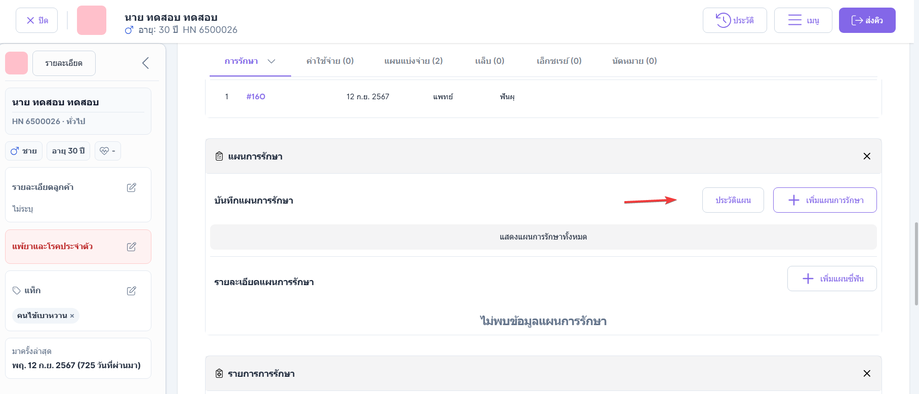Image resolution: width=919 pixels, height=394 pixels.
Task: Click the small pink avatar in sidebar
Action: click(x=16, y=63)
